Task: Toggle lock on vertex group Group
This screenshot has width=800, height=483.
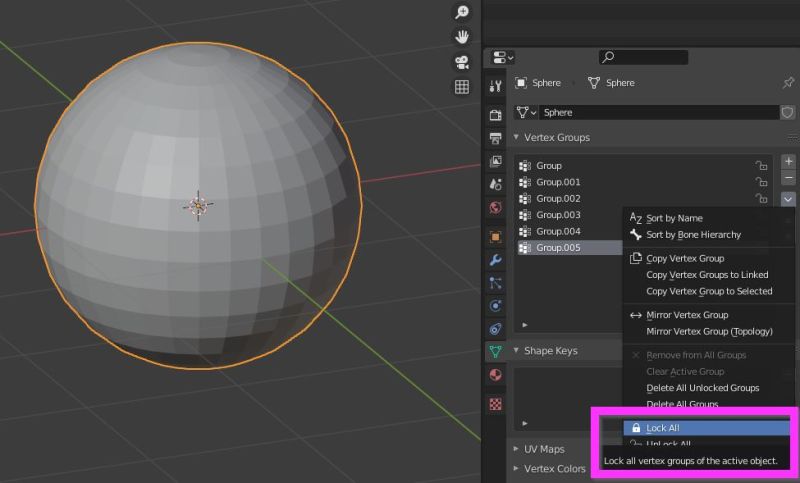Action: (x=761, y=165)
